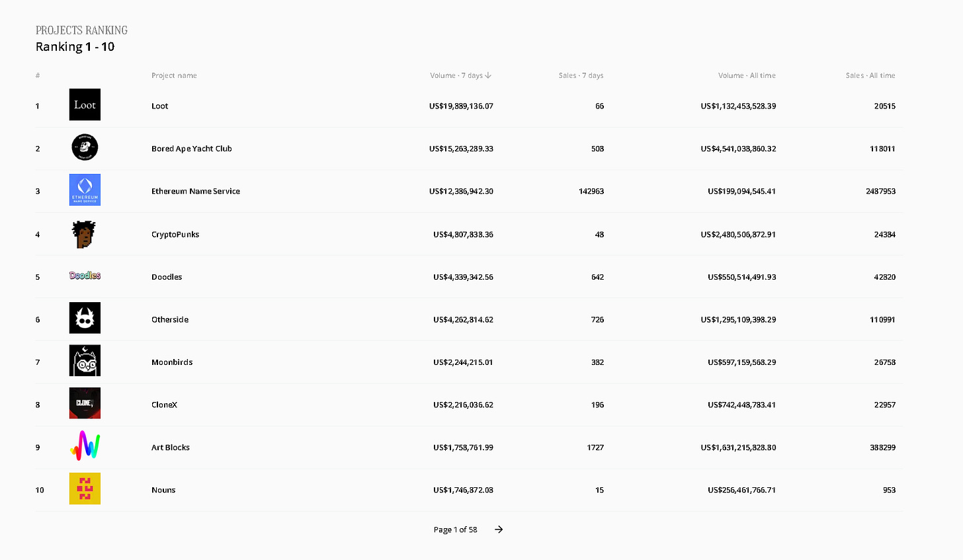Select Art Blocks volume US$1,758,761.99
963x560 pixels.
coord(463,448)
